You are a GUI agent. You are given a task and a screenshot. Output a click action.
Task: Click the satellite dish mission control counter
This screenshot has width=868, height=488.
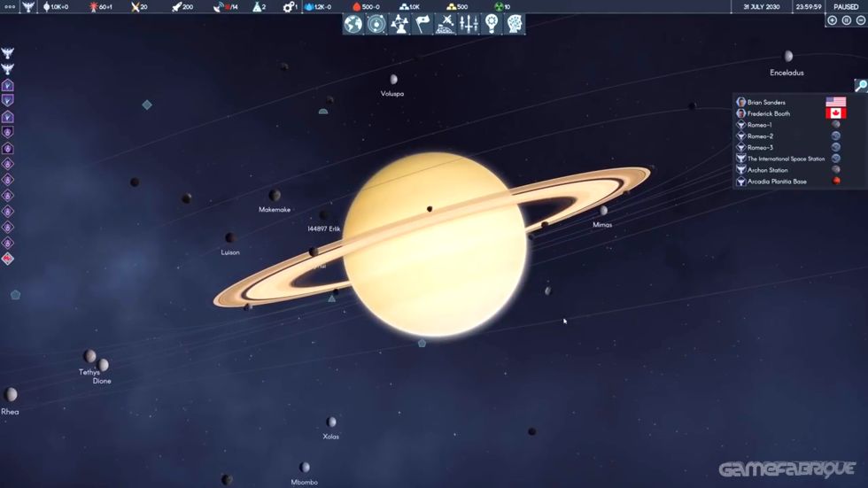coord(226,6)
